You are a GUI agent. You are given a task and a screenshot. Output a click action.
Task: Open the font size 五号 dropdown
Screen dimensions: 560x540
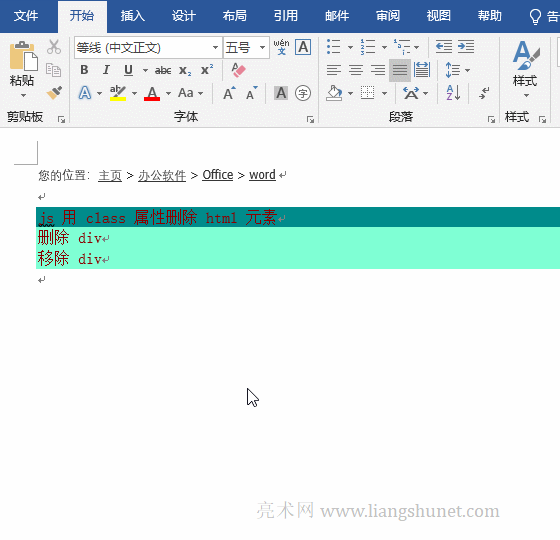click(262, 47)
